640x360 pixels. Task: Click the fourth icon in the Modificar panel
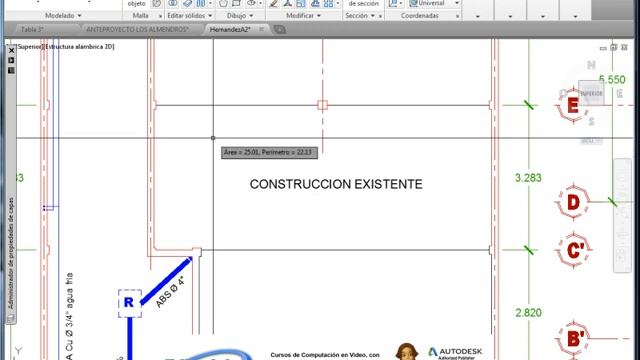(x=315, y=4)
